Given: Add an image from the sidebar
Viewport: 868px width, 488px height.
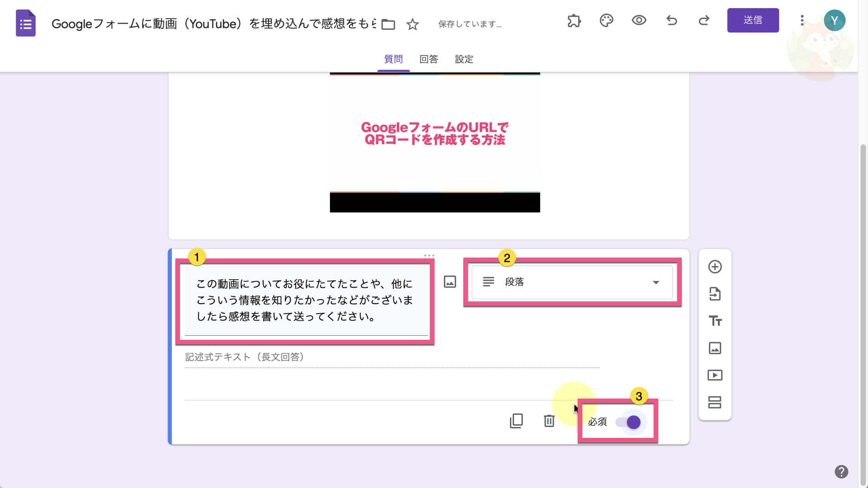Looking at the screenshot, I should (x=715, y=348).
